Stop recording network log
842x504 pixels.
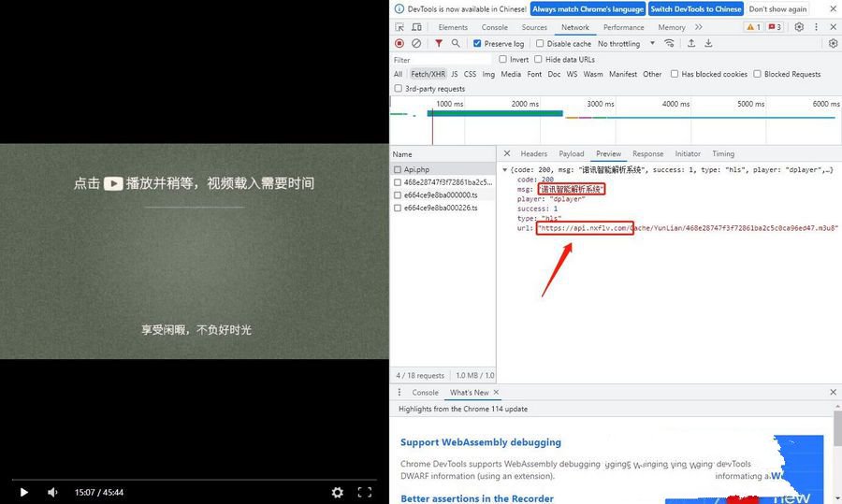[x=399, y=43]
